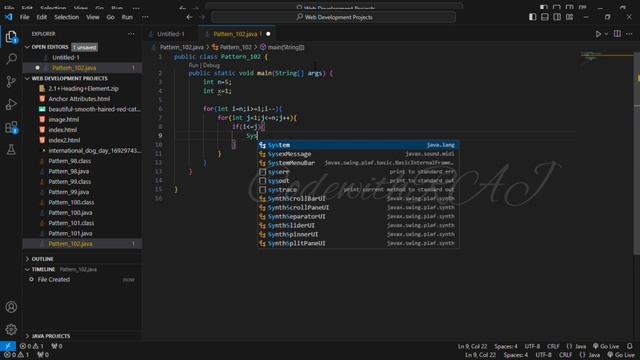Open the File menu
This screenshot has height=360, width=640.
pyautogui.click(x=24, y=17)
